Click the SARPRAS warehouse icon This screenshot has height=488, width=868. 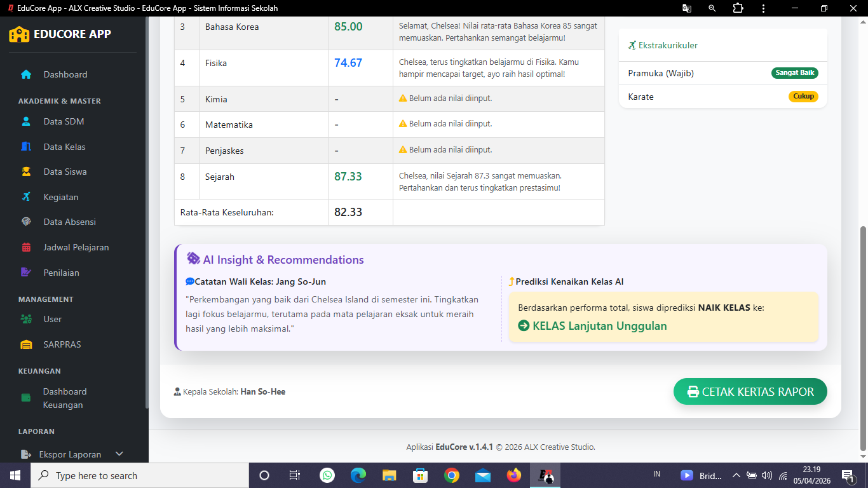tap(26, 344)
